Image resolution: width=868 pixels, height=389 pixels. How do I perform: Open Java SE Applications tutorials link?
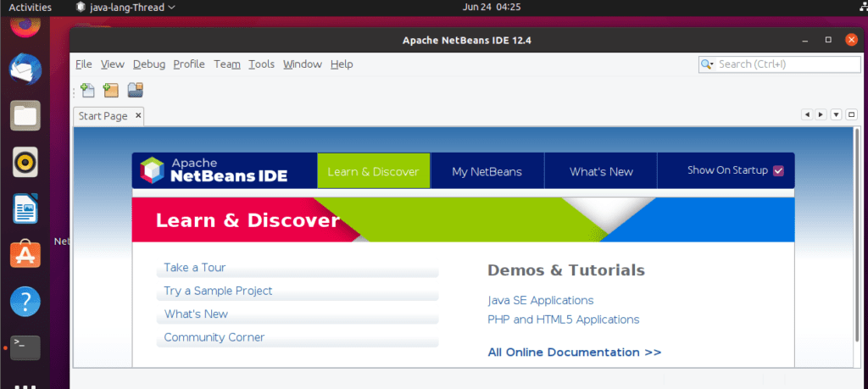tap(541, 301)
